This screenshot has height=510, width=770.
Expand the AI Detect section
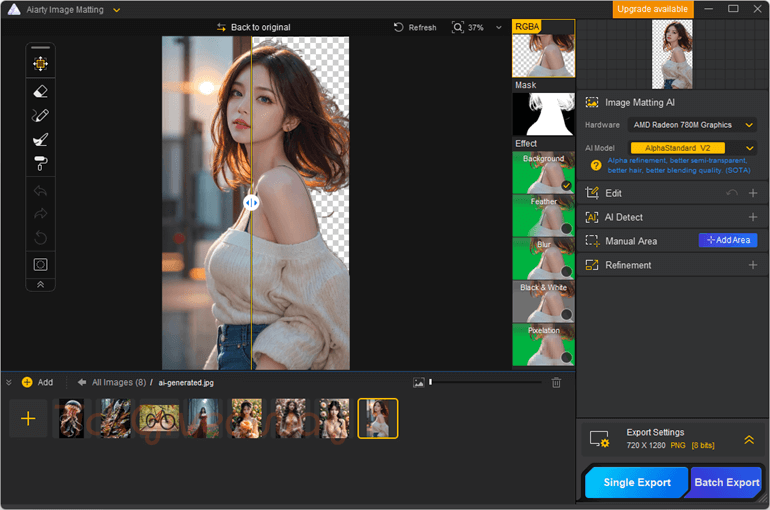click(752, 217)
